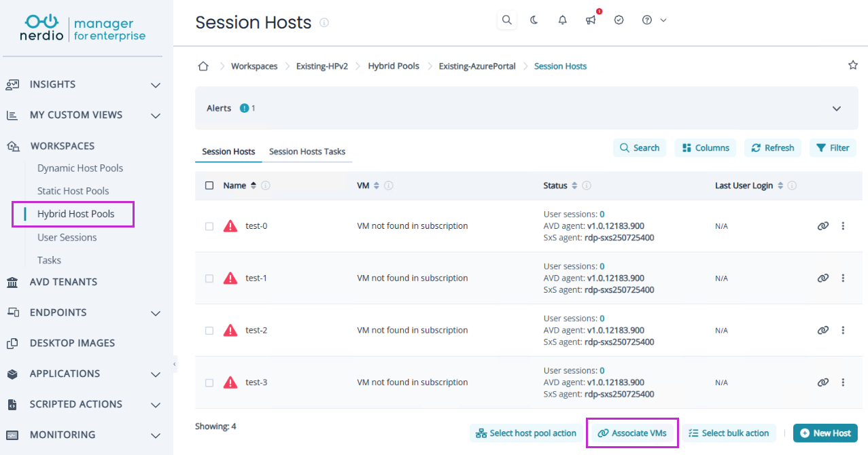Open AVD TENANTS in sidebar
868x455 pixels.
[x=63, y=282]
